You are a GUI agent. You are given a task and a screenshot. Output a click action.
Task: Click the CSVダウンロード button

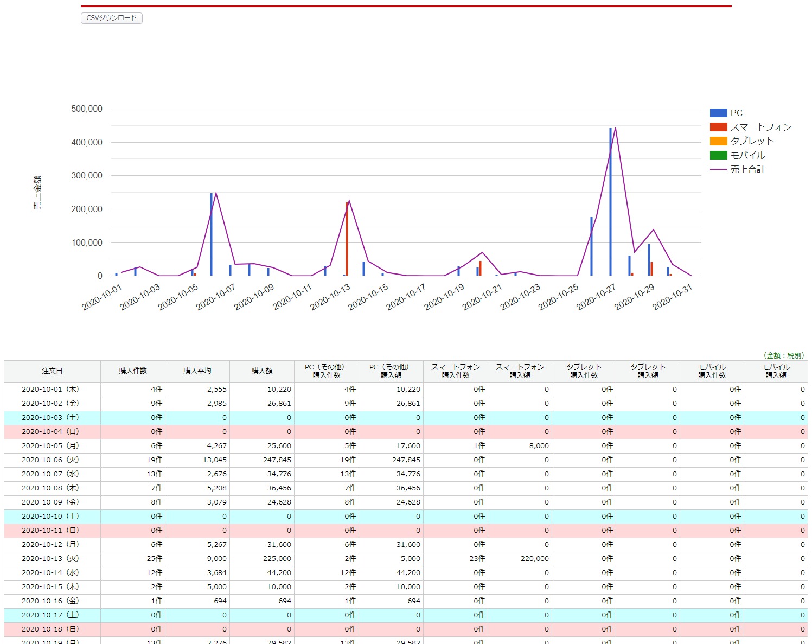click(111, 18)
